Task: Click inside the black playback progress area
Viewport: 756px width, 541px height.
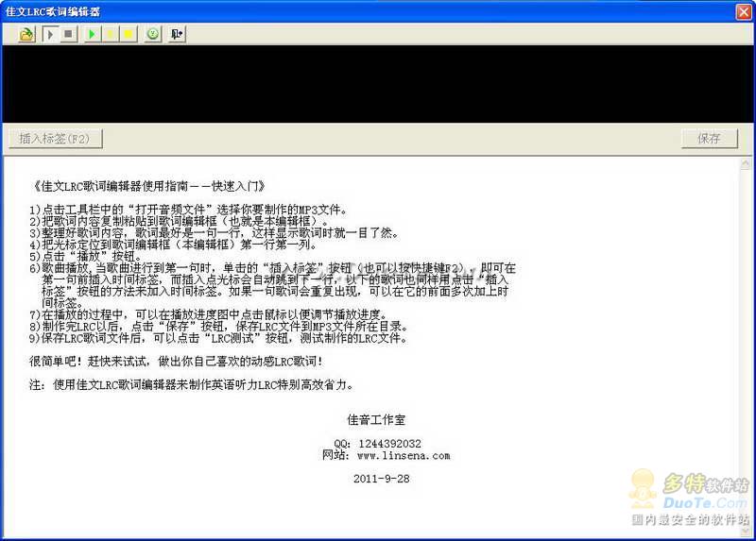Action: click(x=378, y=83)
